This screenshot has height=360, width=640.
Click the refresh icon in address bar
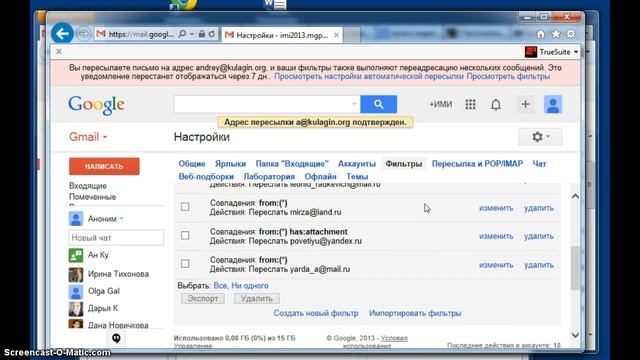[211, 34]
